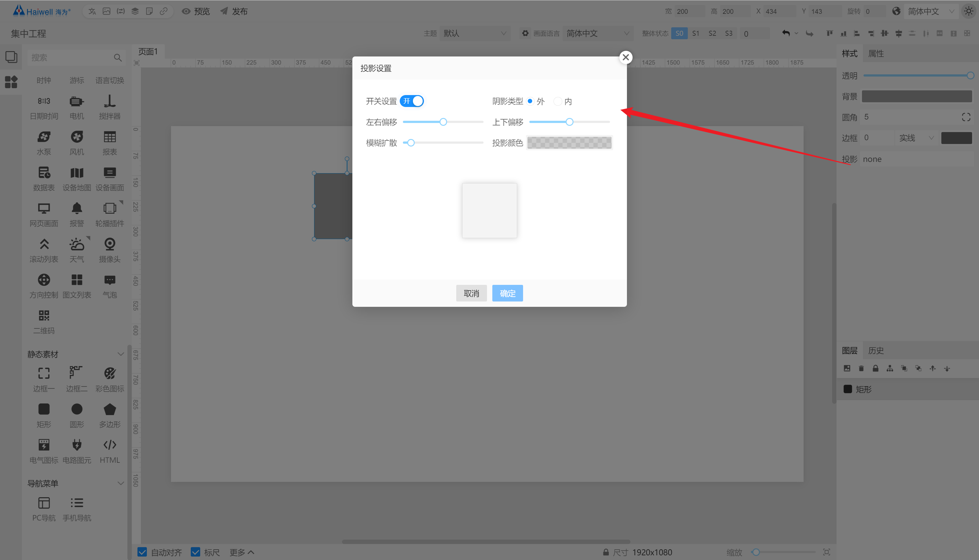Select the 气泡 bubble component
This screenshot has width=979, height=560.
[110, 280]
